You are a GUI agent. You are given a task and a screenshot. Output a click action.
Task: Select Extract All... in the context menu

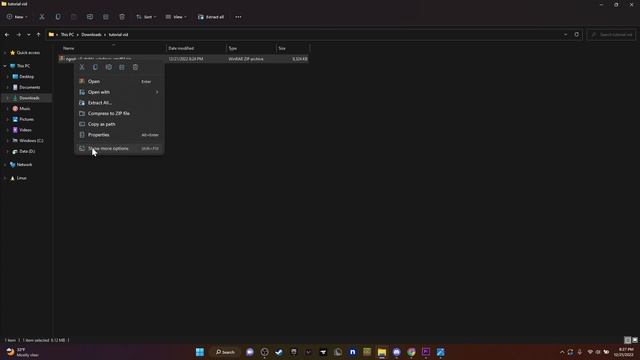[x=119, y=103]
